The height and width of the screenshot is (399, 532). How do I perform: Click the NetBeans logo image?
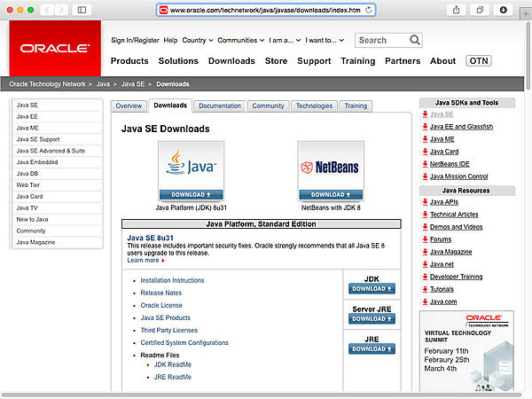tap(330, 165)
